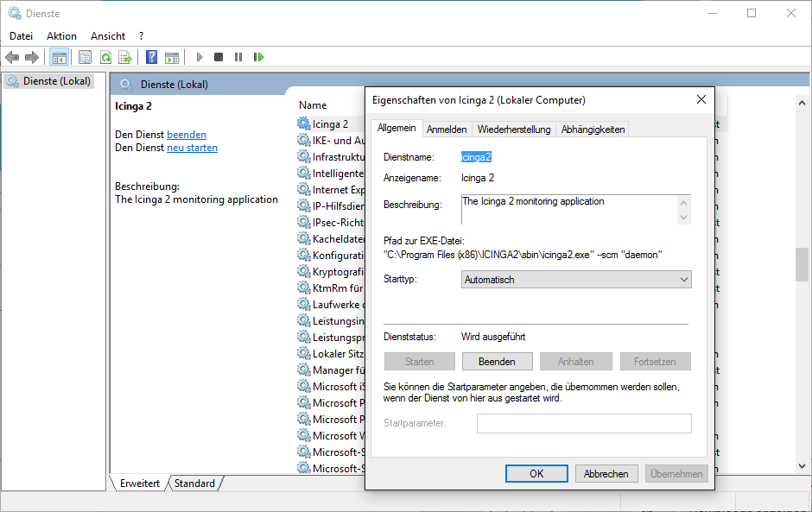Click the Startparameter input field
The image size is (812, 512).
[x=584, y=423]
